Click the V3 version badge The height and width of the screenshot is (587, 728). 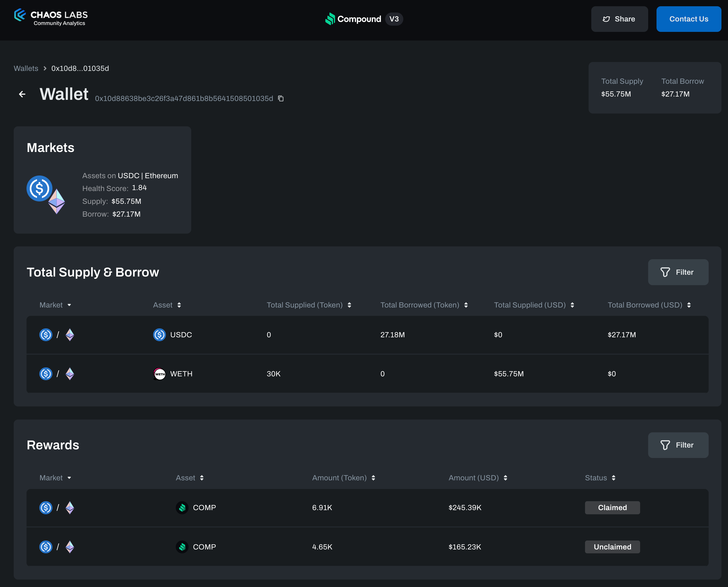394,19
